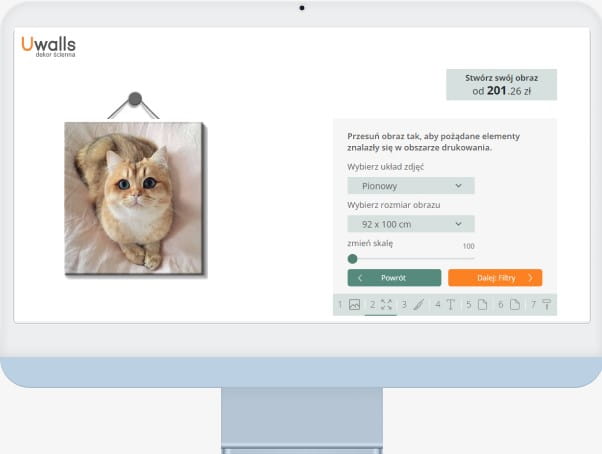The width and height of the screenshot is (602, 454).
Task: Go to step 3 brush filters icon
Action: (419, 305)
